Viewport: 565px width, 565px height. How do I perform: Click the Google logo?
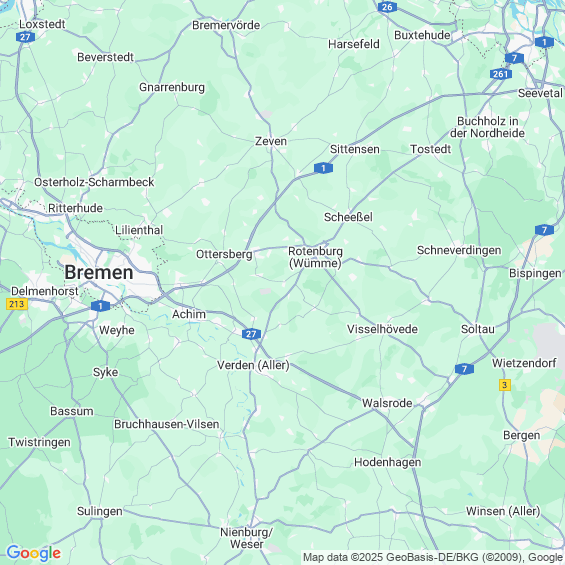[x=34, y=553]
